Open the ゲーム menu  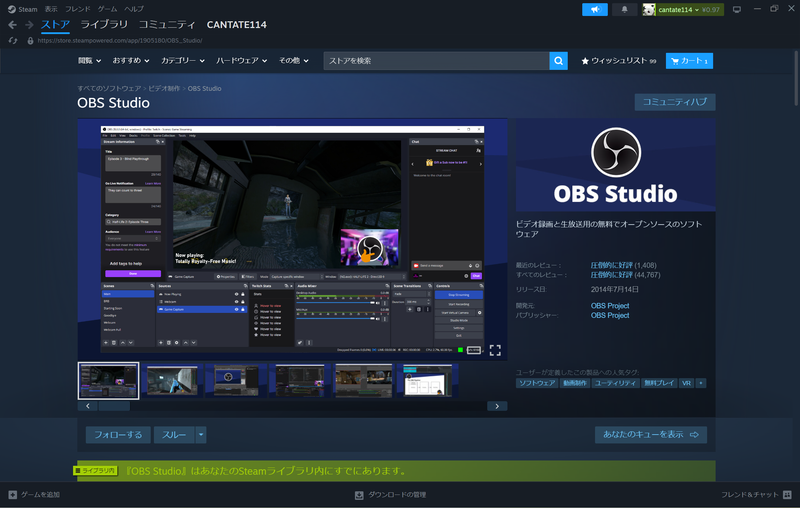pos(107,9)
